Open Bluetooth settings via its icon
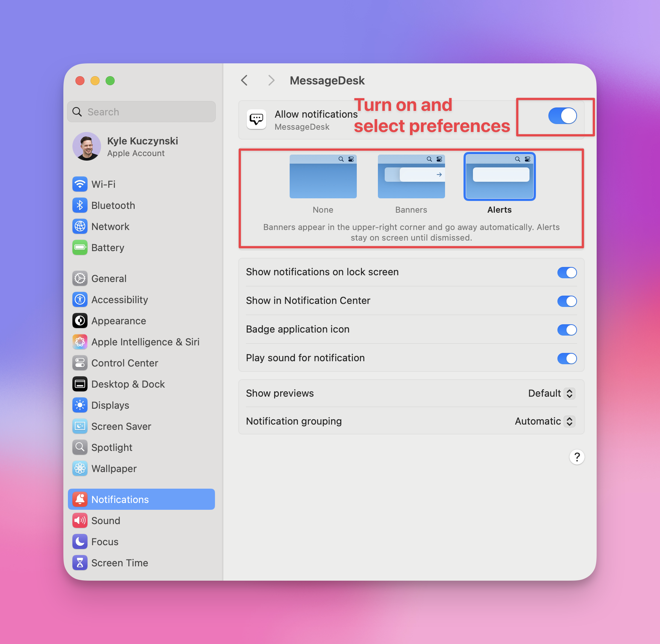The image size is (660, 644). coord(80,205)
